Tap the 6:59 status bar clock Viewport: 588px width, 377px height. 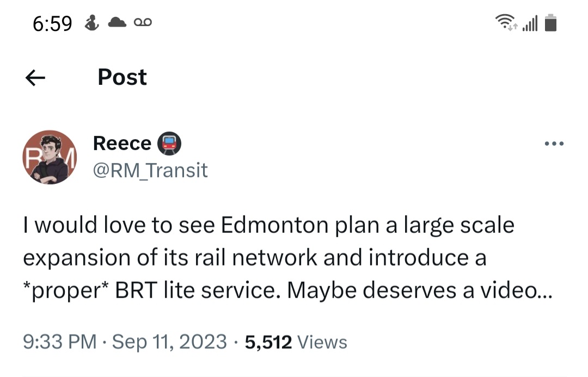(52, 24)
